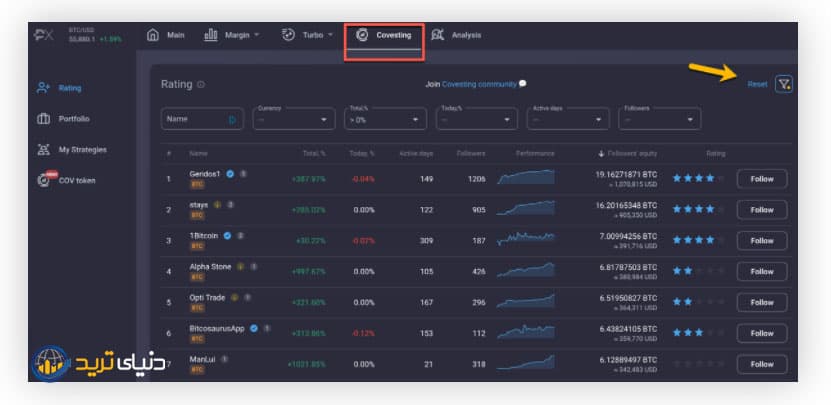Open the Covesting community link
The width and height of the screenshot is (831, 405).
click(x=479, y=84)
